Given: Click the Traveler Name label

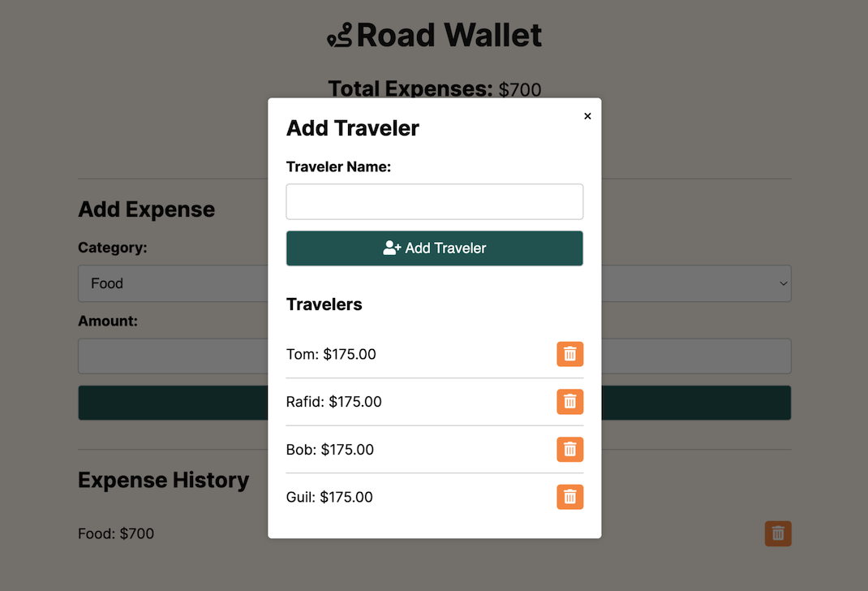Looking at the screenshot, I should [x=338, y=166].
